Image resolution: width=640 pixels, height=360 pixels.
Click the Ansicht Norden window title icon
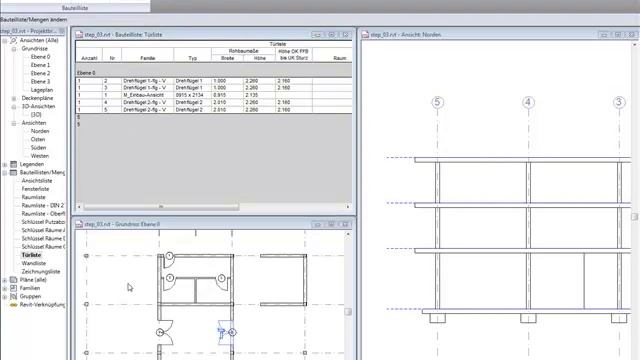(x=365, y=35)
